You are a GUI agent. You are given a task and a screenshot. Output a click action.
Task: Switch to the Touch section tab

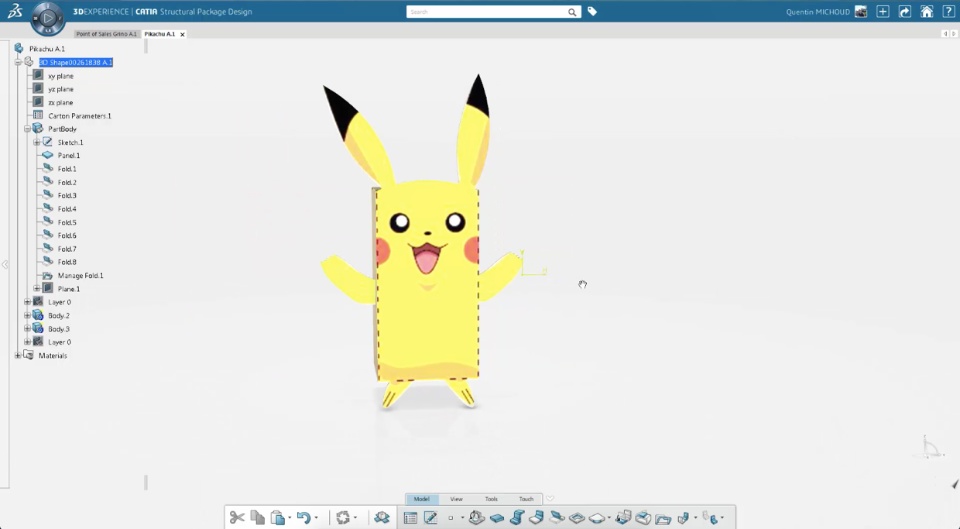pos(526,499)
